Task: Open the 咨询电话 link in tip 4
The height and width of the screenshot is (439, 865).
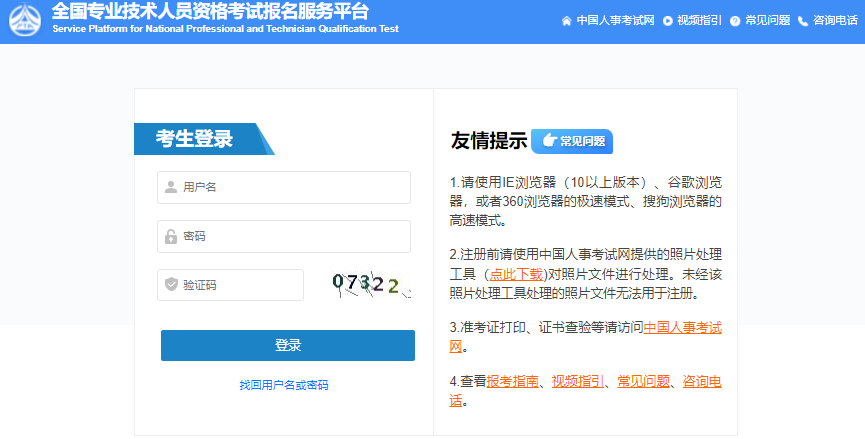Action: pyautogui.click(x=703, y=381)
